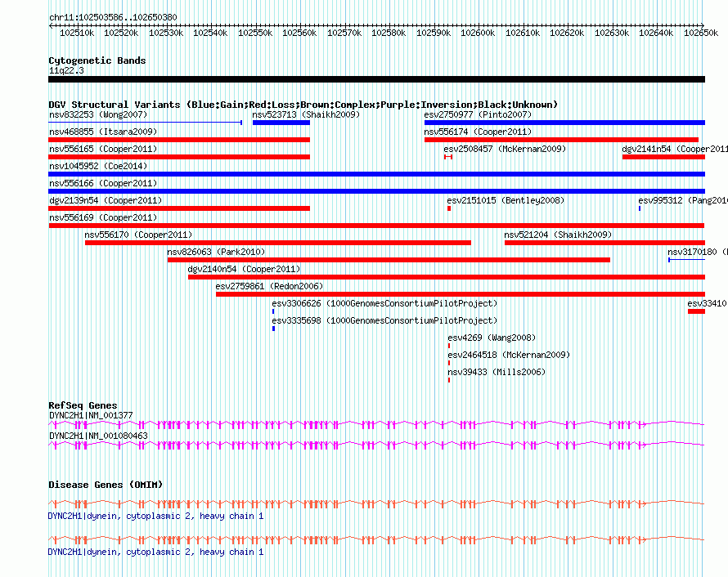Open variant nsv832253 (Wong2007) label
Viewport: 728px width, 577px height.
coord(98,114)
